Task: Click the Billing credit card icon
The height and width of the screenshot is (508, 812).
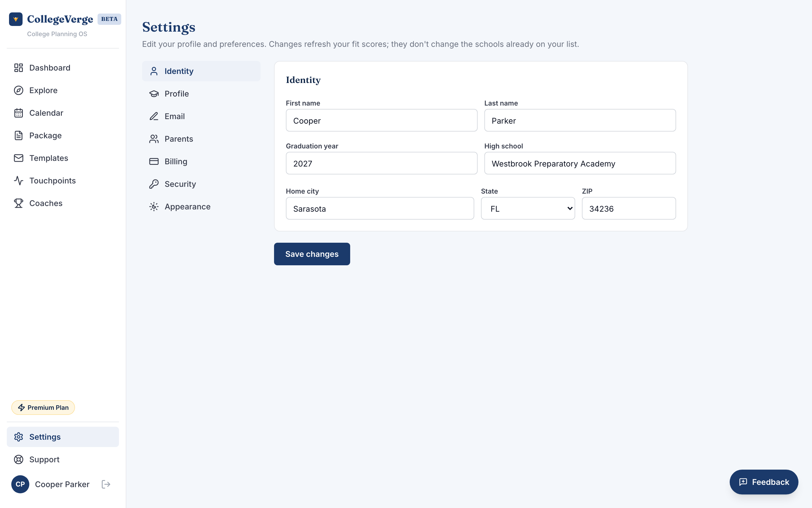Action: (154, 162)
